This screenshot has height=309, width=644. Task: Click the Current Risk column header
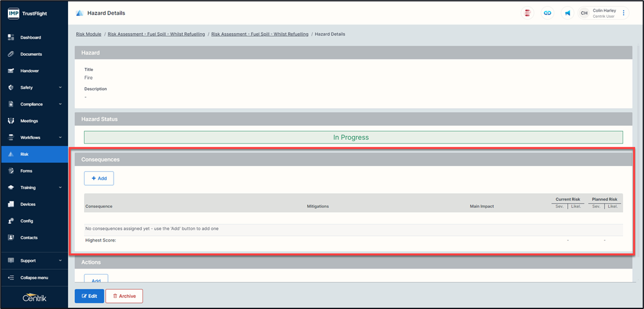pos(568,199)
